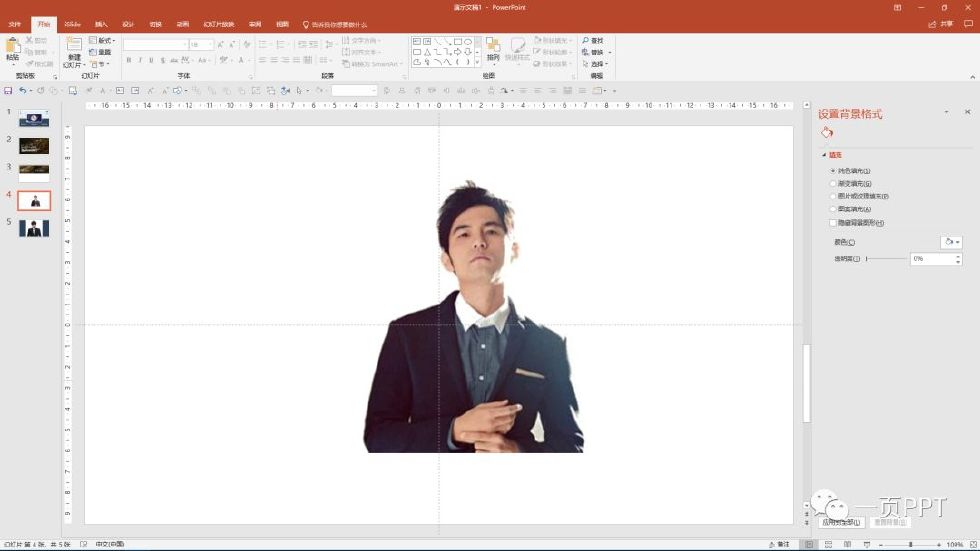The width and height of the screenshot is (980, 551).
Task: Click the Section (节) button
Action: tap(100, 64)
